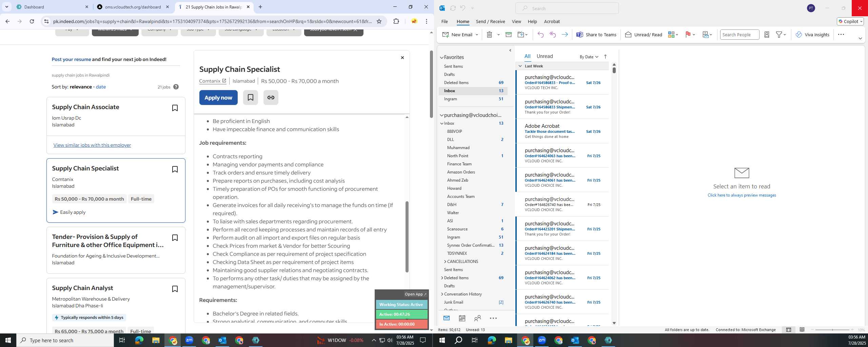Click the Apply now button
The height and width of the screenshot is (347, 868).
pos(218,98)
